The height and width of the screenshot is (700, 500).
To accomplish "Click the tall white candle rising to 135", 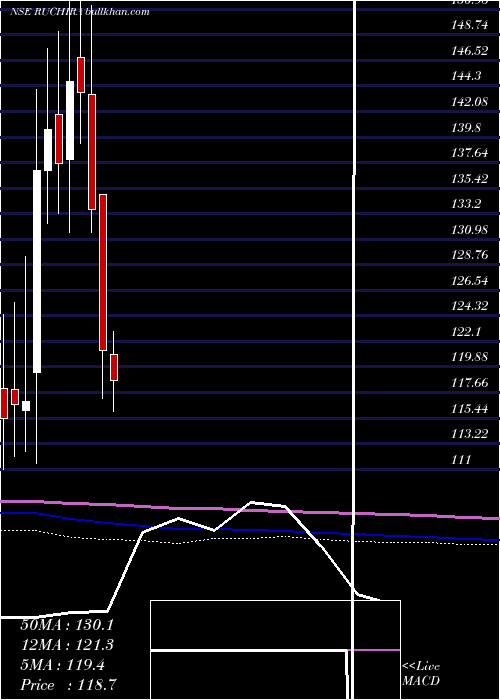I will [37, 271].
